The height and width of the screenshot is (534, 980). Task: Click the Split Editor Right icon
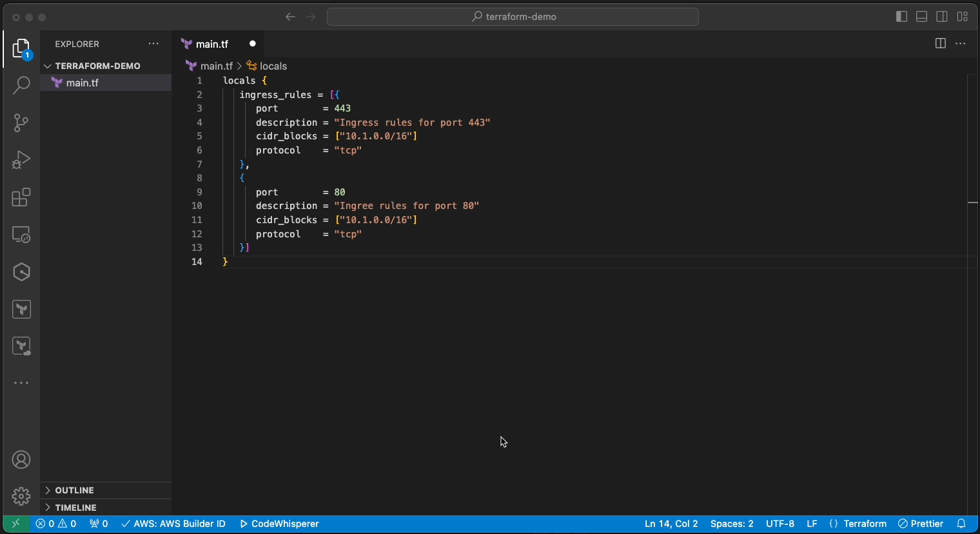[x=940, y=44]
